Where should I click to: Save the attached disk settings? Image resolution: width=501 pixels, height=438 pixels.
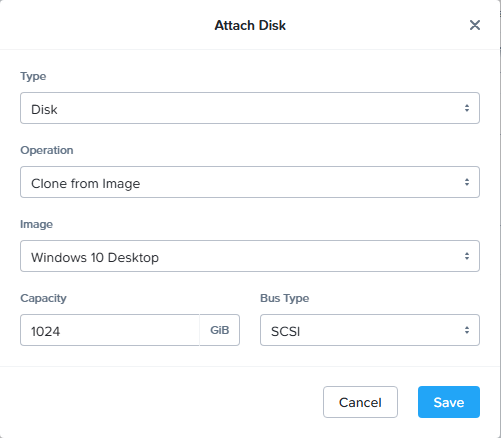click(449, 402)
